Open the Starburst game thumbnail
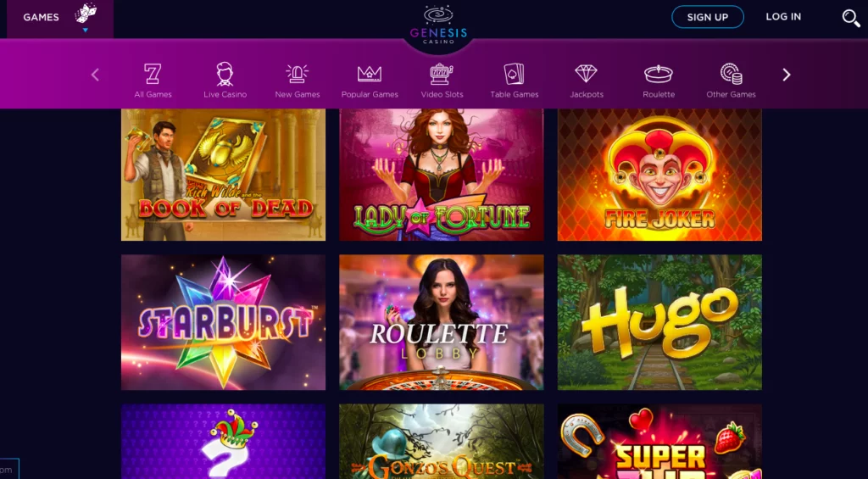The image size is (868, 479). point(223,322)
